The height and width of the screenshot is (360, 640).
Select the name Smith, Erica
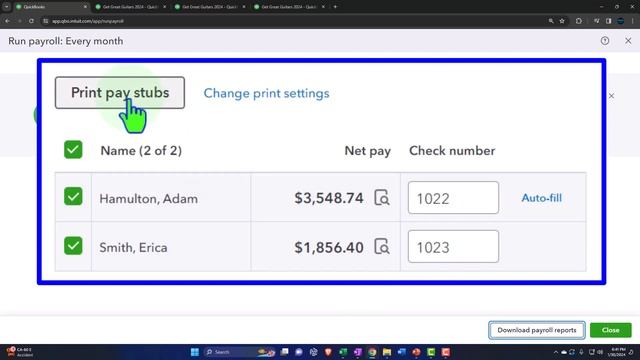coord(133,247)
